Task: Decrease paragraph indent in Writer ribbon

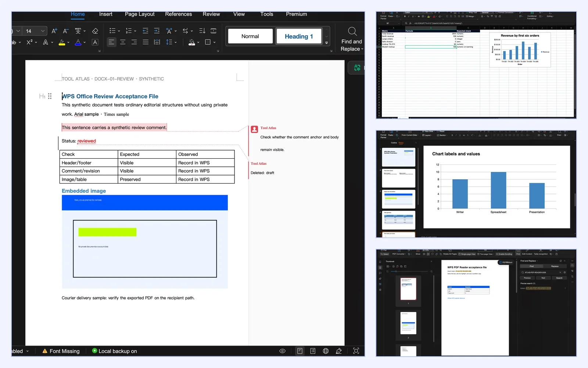Action: tap(146, 31)
